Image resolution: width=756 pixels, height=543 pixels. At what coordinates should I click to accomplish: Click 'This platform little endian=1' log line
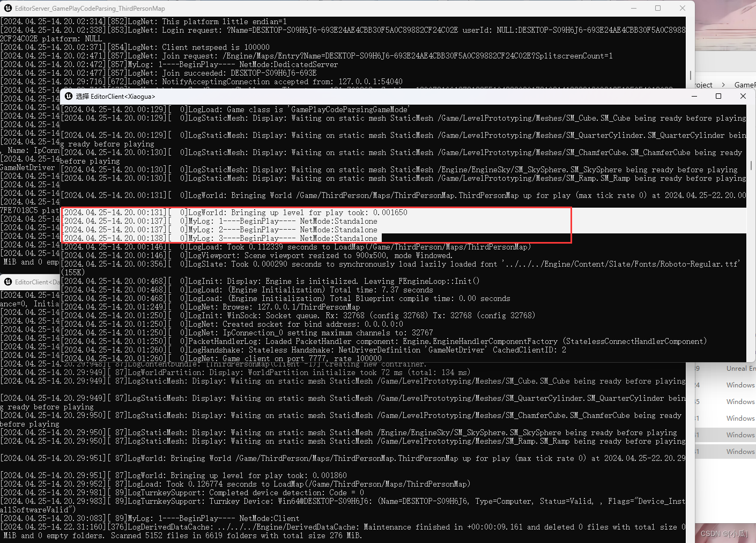point(144,21)
